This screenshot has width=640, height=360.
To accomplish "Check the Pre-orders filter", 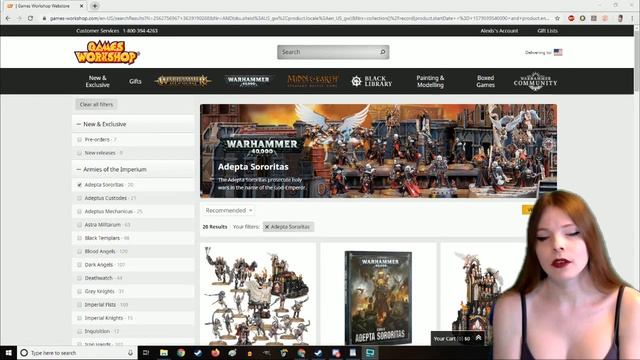I will click(x=79, y=140).
